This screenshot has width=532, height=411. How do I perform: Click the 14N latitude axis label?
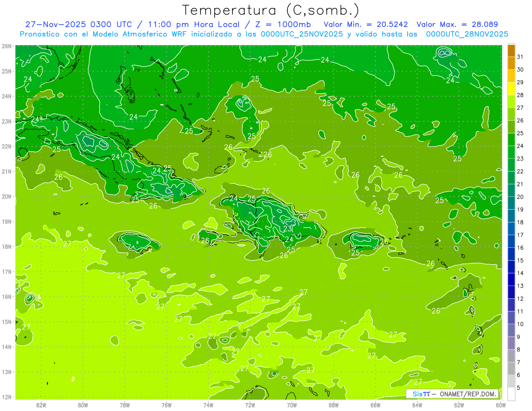coord(6,347)
